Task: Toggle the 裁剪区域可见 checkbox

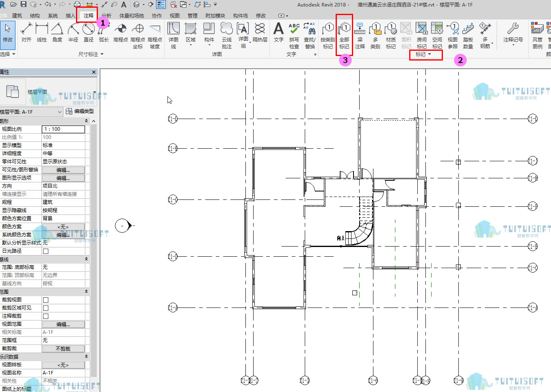Action: (x=46, y=308)
